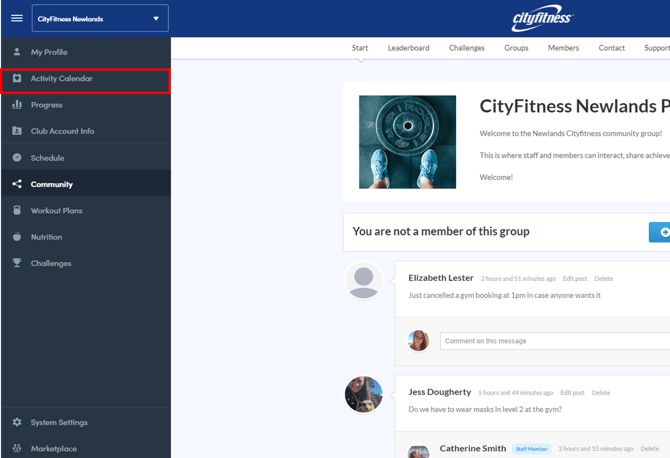Click the Schedule checkmark icon

pyautogui.click(x=17, y=158)
